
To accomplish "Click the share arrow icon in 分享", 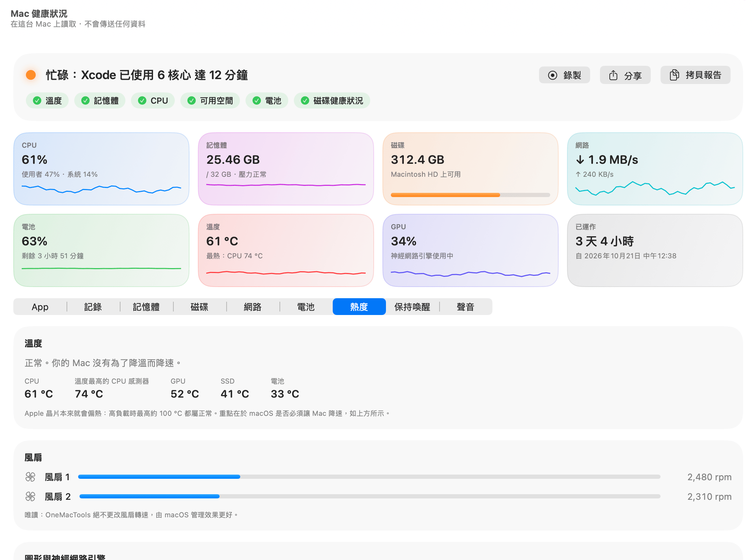I will (x=613, y=75).
